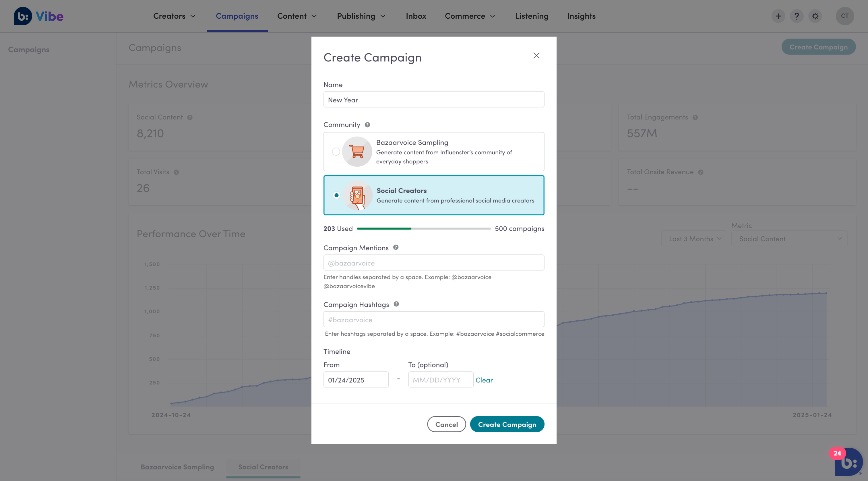Click the Campaign Hashtags input field
Image resolution: width=868 pixels, height=481 pixels.
[434, 320]
